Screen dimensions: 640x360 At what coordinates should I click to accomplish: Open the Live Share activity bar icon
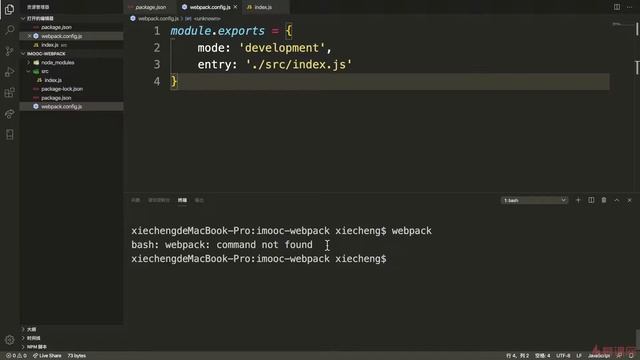coord(9,114)
